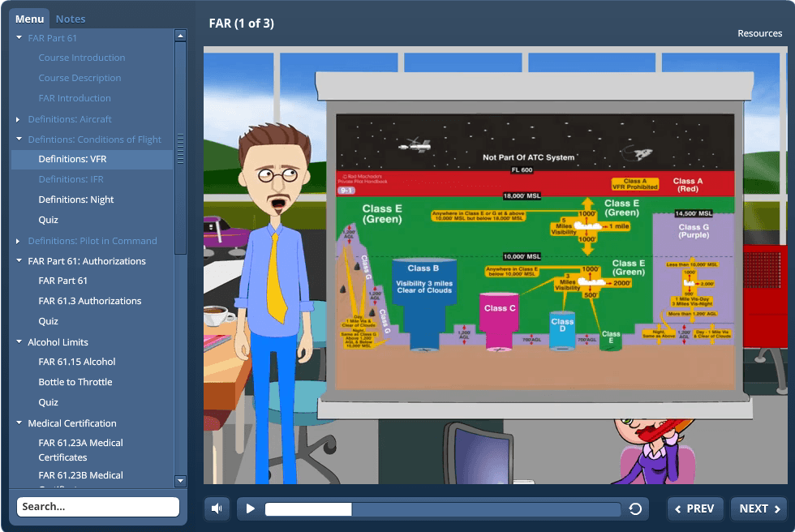Expand the Definitions: Aircraft section
The width and height of the screenshot is (795, 532).
tap(19, 119)
